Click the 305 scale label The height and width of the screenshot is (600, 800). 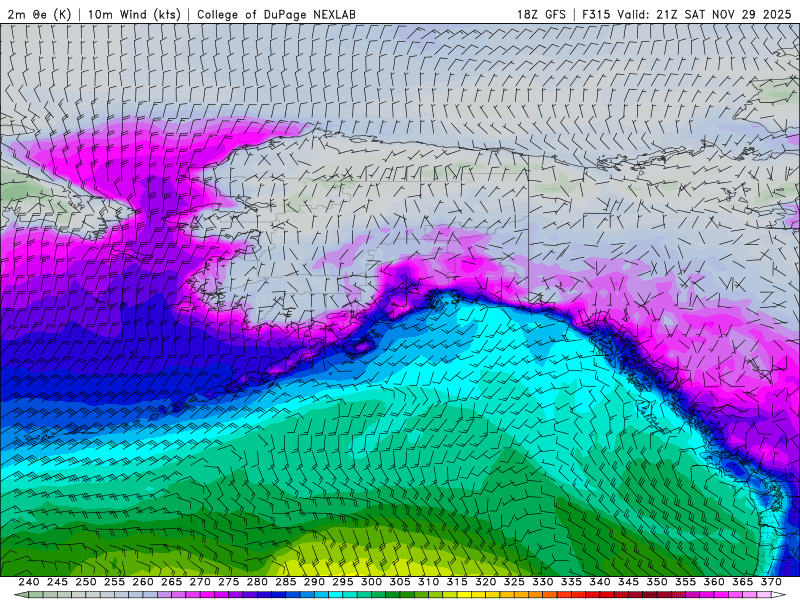click(400, 582)
